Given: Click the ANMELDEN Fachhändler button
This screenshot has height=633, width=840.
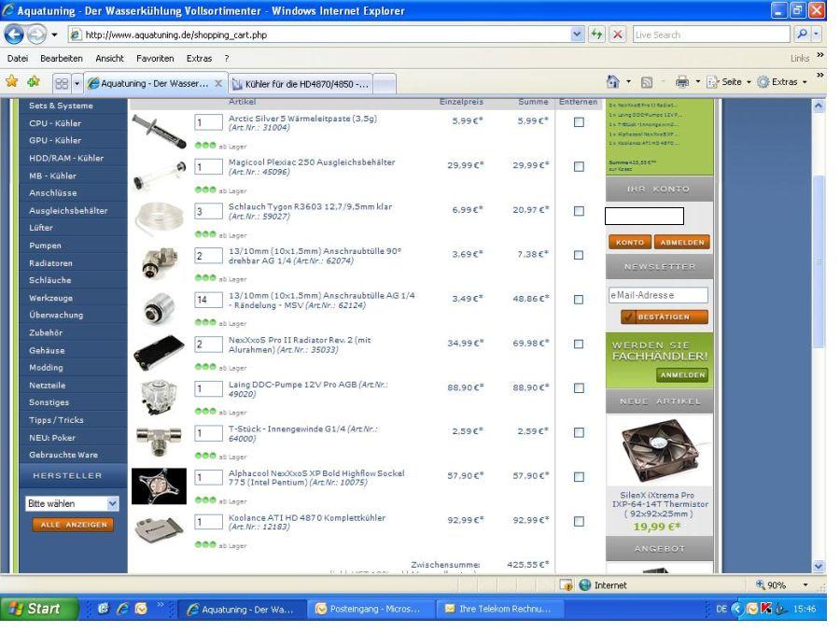Looking at the screenshot, I should coord(682,375).
